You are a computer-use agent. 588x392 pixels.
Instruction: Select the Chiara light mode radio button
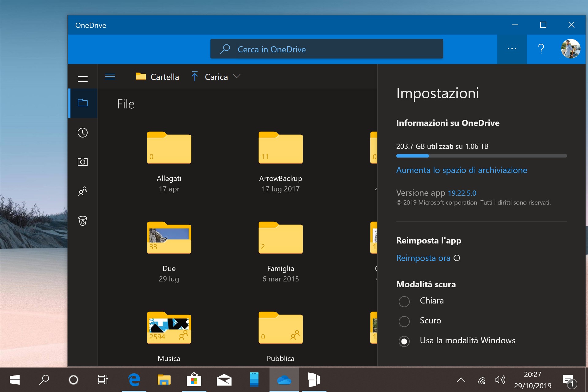[x=404, y=301]
